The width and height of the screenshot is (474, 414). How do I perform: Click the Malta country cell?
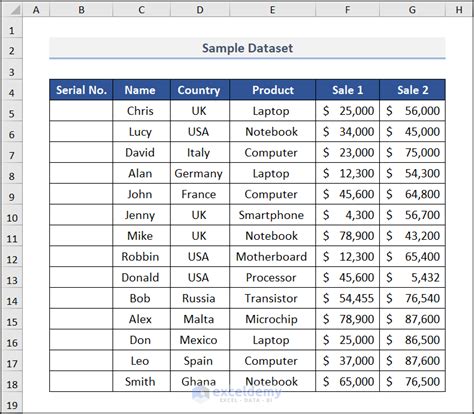[200, 319]
